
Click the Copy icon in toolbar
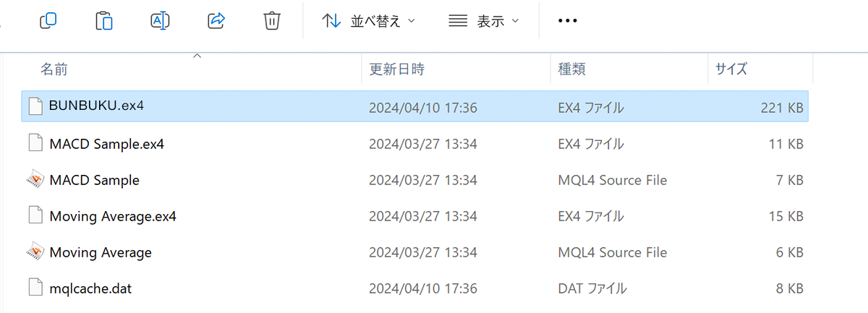click(48, 21)
